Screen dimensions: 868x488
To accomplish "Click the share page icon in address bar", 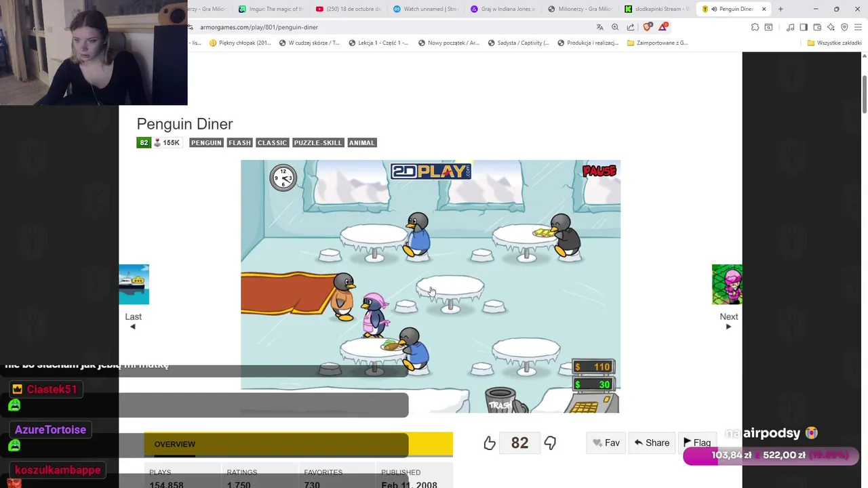I will click(x=631, y=27).
